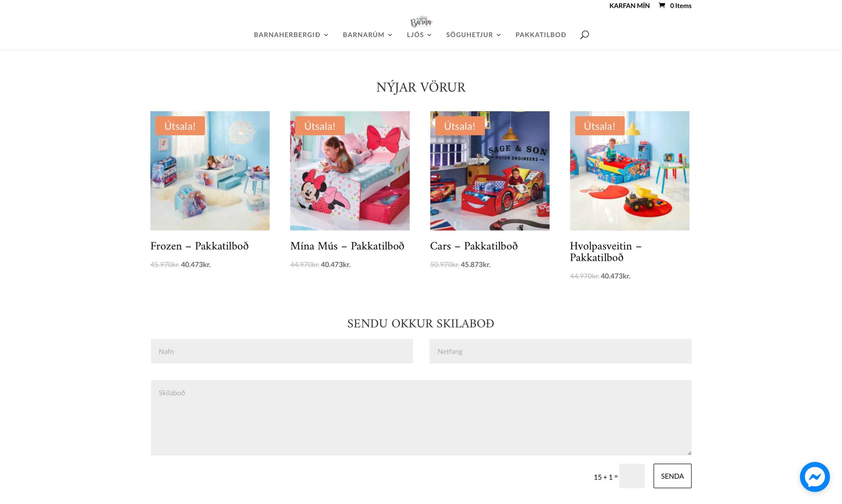Click the captcha answer box
This screenshot has height=504, width=842.
pos(632,476)
